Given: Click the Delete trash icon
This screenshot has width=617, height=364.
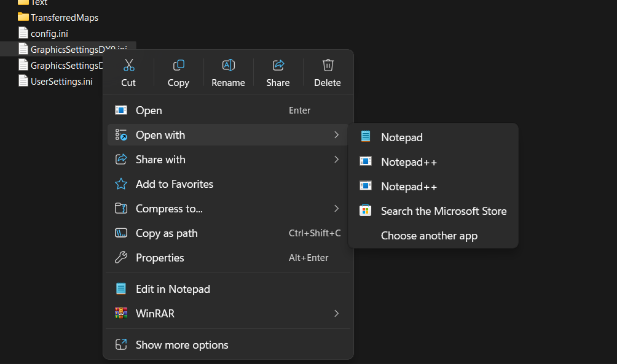Looking at the screenshot, I should point(328,65).
